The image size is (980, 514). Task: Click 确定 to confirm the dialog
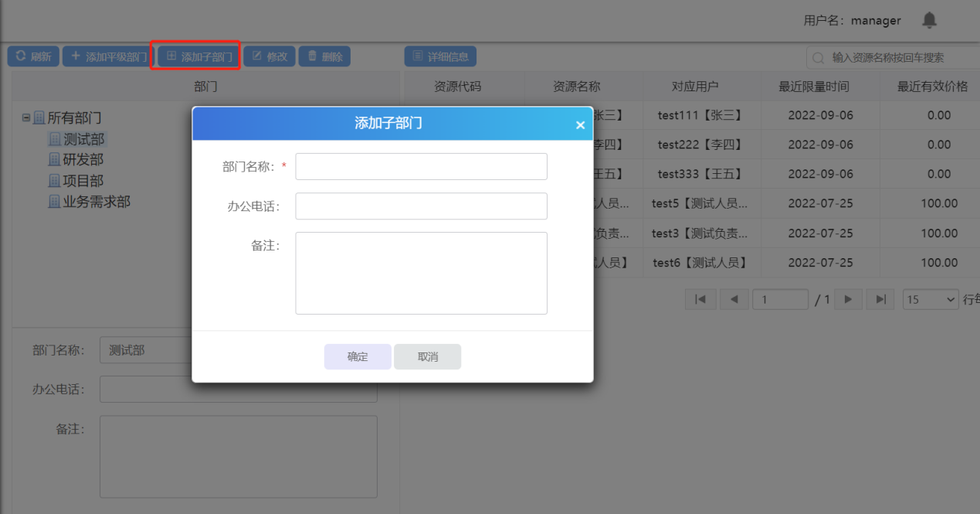pos(358,357)
